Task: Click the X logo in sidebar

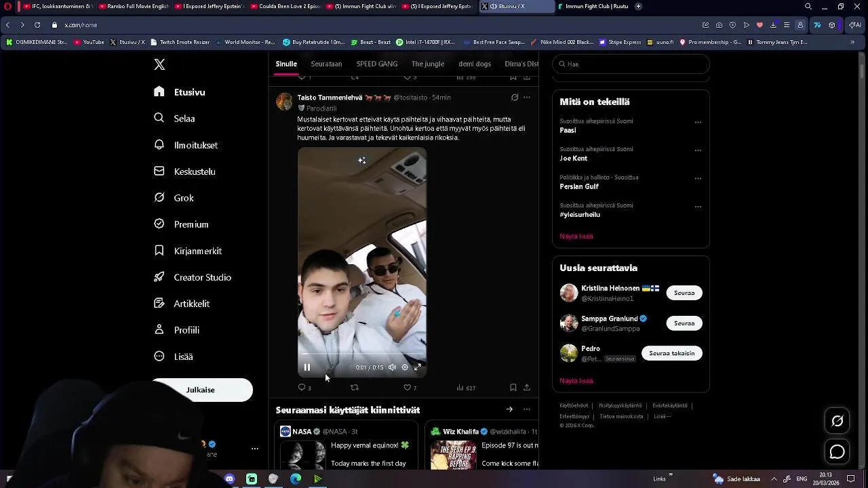Action: (x=159, y=64)
